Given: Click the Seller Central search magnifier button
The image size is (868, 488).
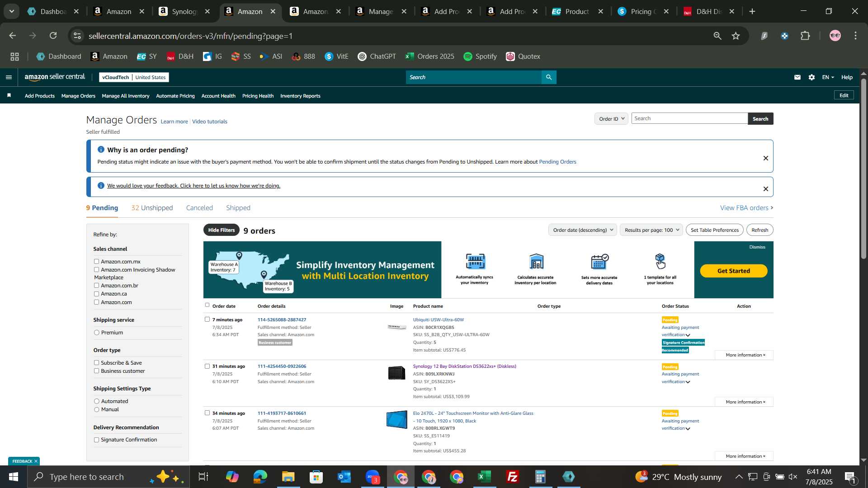Looking at the screenshot, I should pyautogui.click(x=549, y=77).
